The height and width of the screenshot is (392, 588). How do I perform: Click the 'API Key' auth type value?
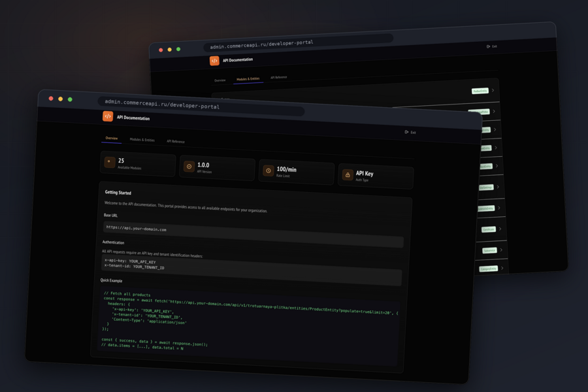point(365,173)
